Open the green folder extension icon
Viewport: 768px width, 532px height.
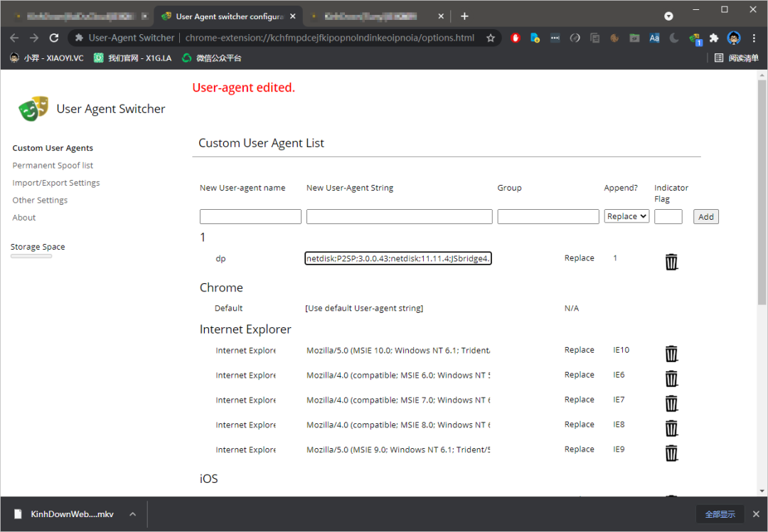click(634, 38)
